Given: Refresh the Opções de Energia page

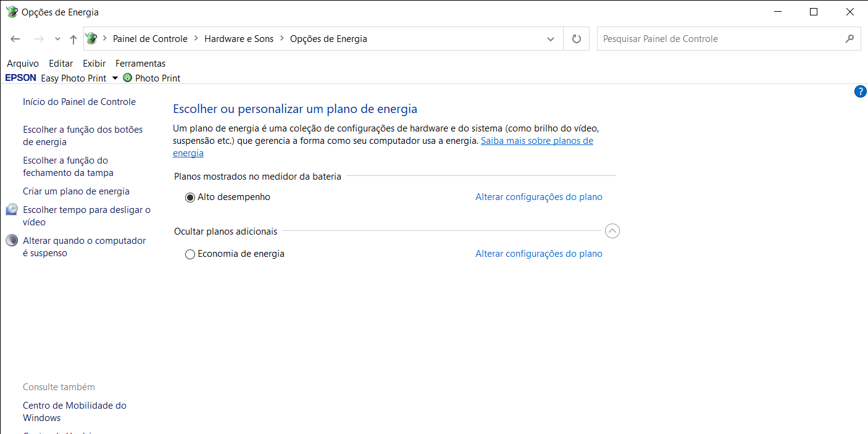Looking at the screenshot, I should pos(577,39).
